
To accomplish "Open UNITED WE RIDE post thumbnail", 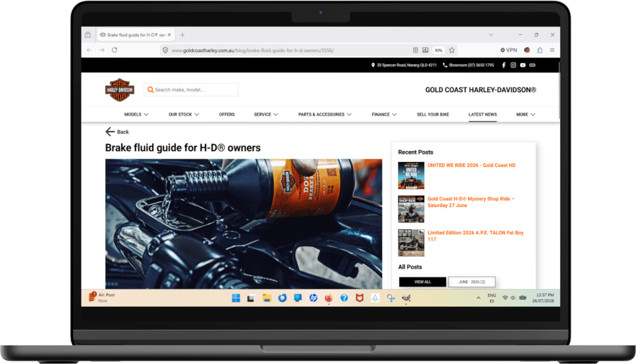I will click(x=411, y=175).
